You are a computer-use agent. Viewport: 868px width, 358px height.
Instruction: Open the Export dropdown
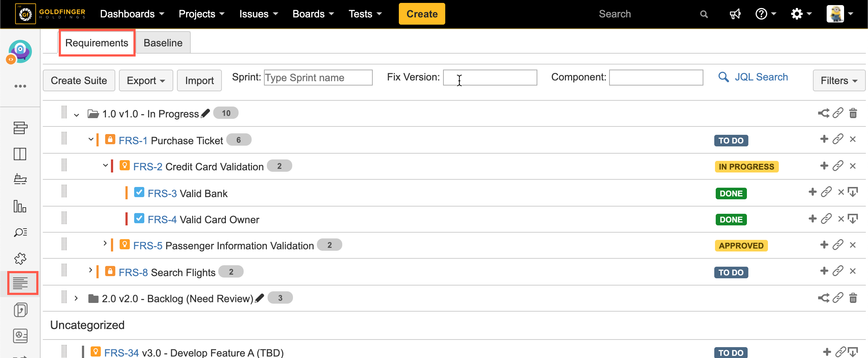pyautogui.click(x=146, y=80)
